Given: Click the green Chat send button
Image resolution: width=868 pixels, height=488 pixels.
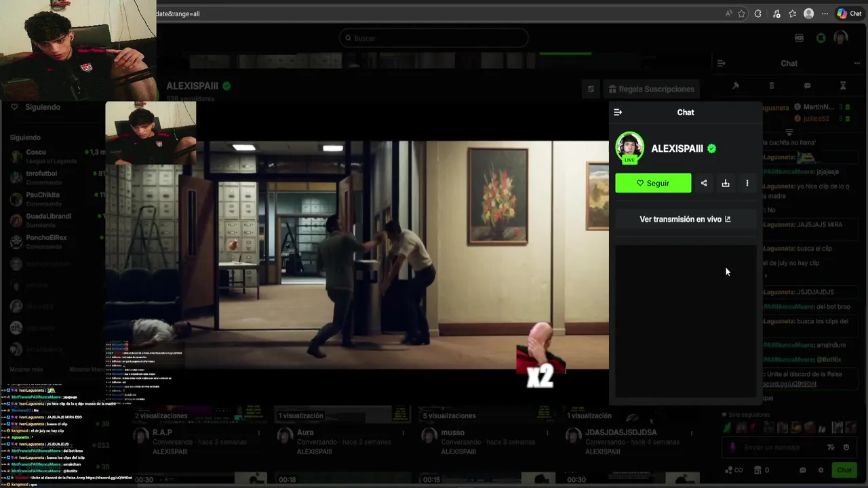Looking at the screenshot, I should pos(844,470).
